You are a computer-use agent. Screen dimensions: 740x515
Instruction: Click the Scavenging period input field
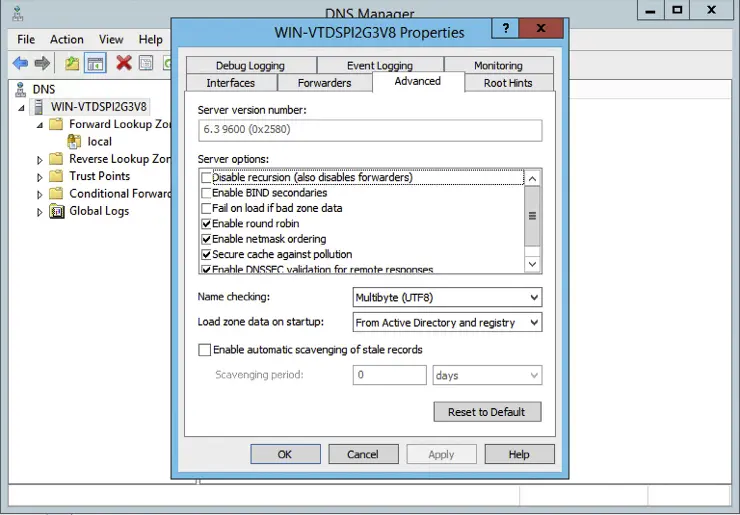pyautogui.click(x=389, y=376)
